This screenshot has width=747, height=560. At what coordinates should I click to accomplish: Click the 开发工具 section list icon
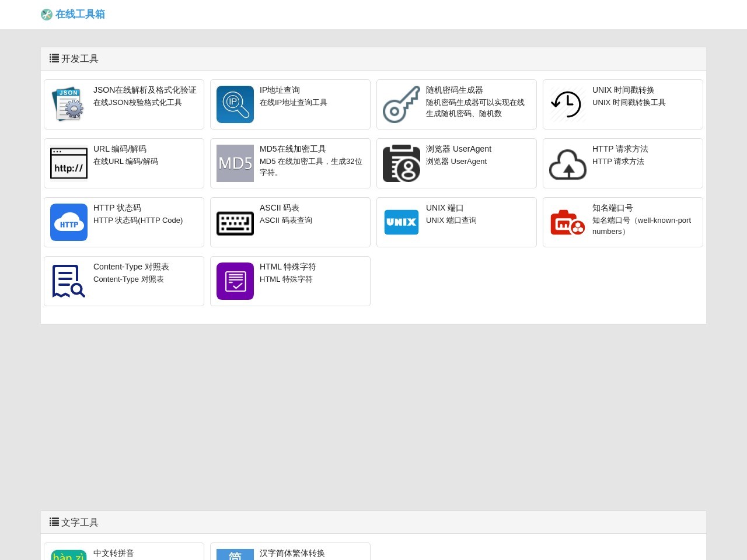click(x=54, y=58)
